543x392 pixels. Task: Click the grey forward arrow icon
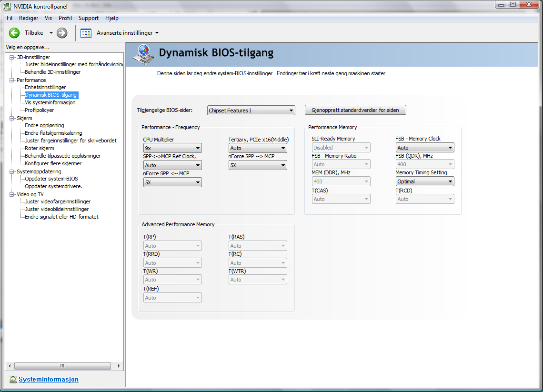tap(62, 33)
